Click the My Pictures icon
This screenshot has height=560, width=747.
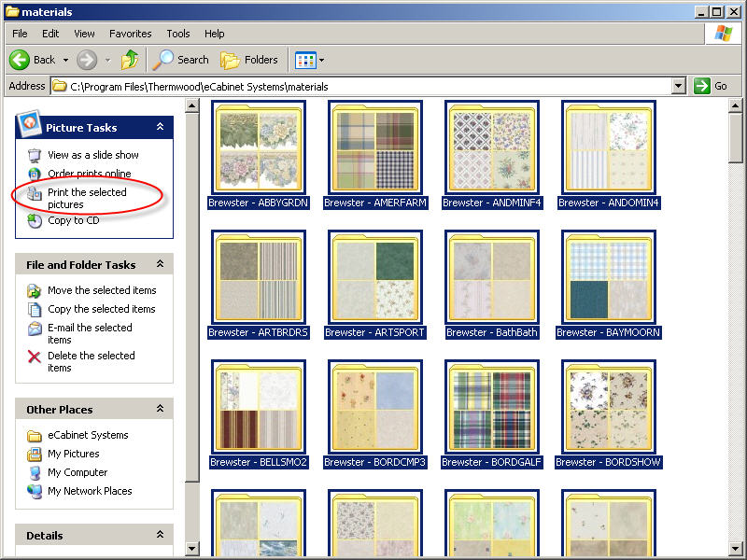(x=35, y=455)
